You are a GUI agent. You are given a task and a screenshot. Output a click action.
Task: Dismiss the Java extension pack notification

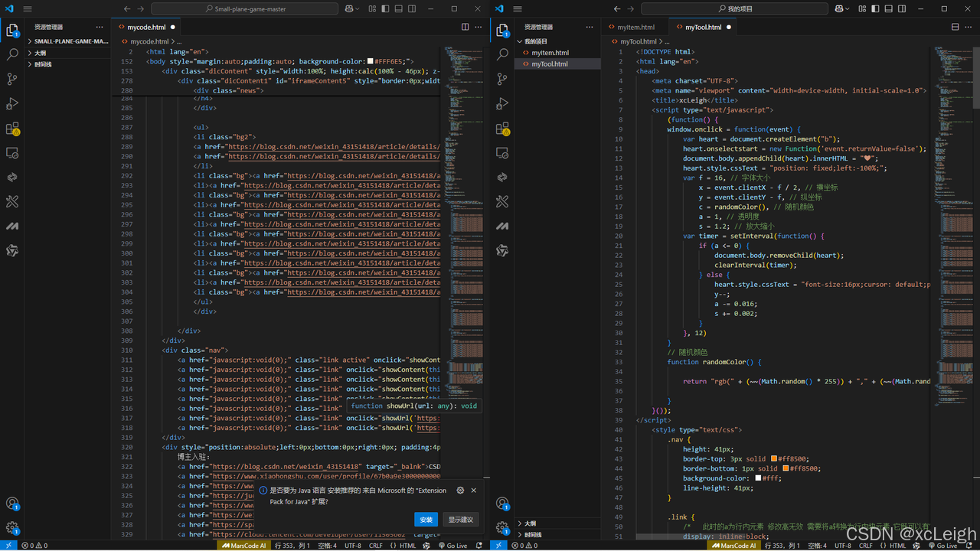coord(473,491)
